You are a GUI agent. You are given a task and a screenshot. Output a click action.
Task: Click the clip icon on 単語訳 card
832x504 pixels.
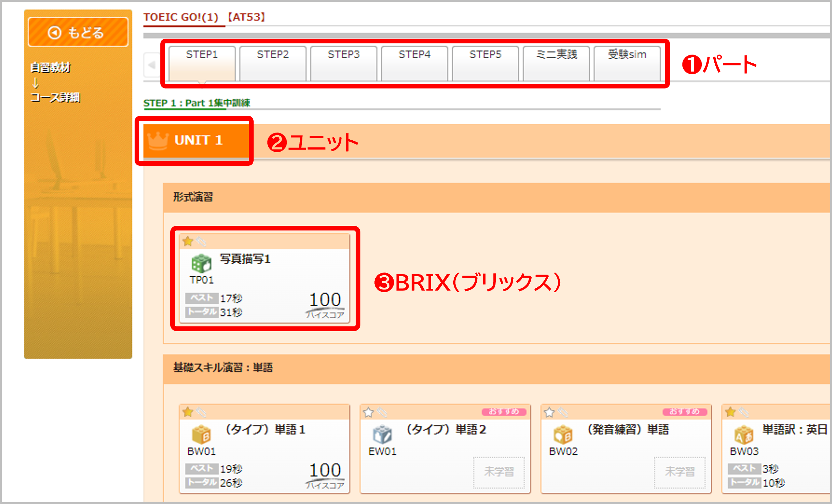pos(744,412)
